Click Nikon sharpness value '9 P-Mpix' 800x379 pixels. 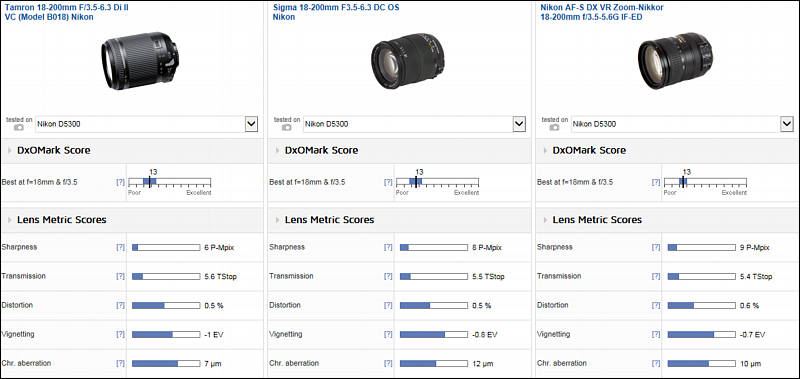click(x=754, y=247)
